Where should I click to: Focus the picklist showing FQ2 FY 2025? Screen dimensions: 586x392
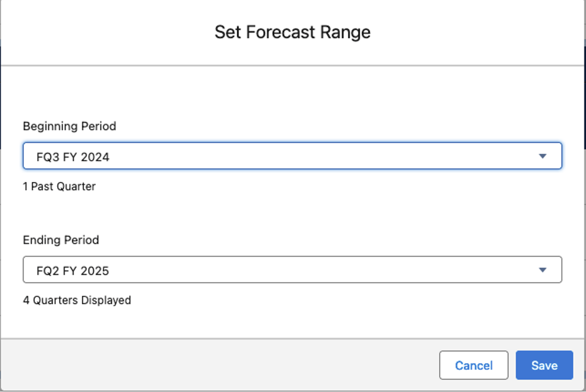click(x=293, y=270)
